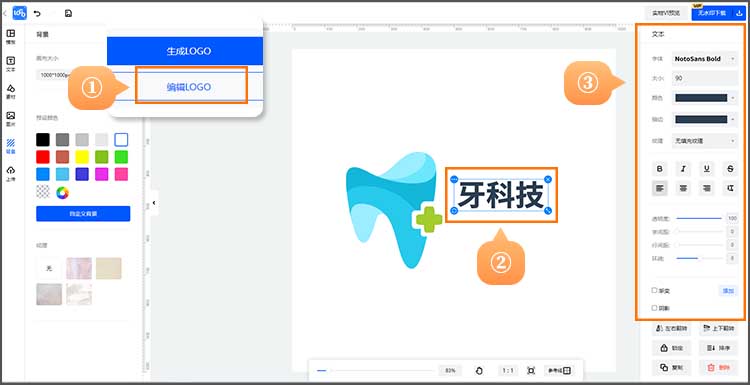Toggle underline text formatting
The image size is (750, 385).
tap(706, 168)
